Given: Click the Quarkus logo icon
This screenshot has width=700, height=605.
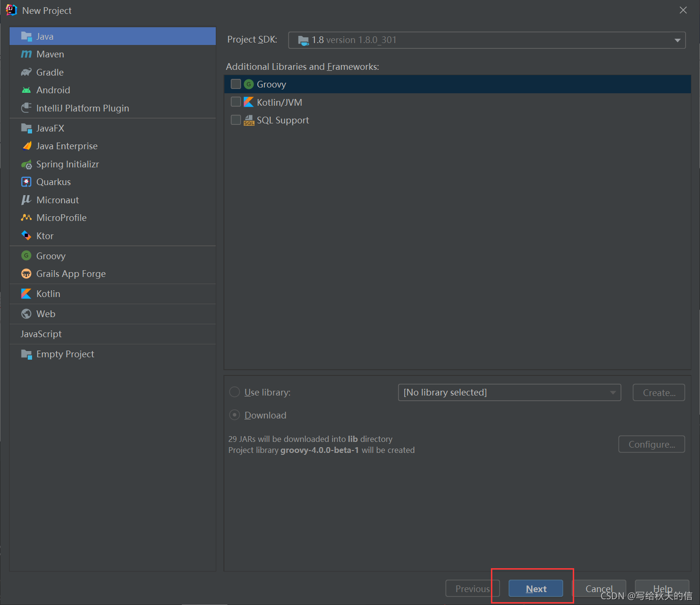Looking at the screenshot, I should click(x=26, y=182).
